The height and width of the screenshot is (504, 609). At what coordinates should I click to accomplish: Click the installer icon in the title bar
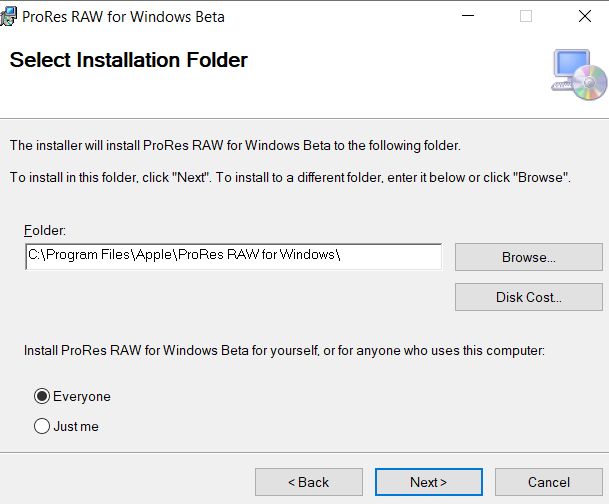[x=8, y=16]
